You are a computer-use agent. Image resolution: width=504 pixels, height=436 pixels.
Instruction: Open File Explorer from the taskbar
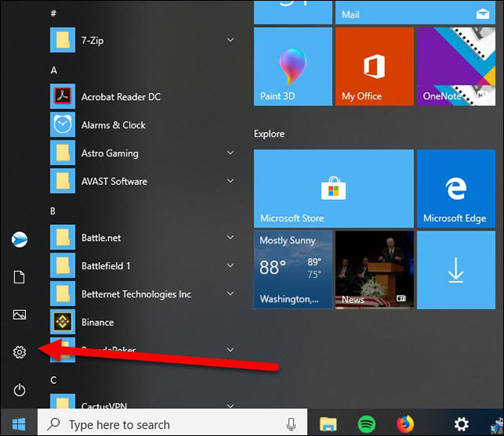328,424
